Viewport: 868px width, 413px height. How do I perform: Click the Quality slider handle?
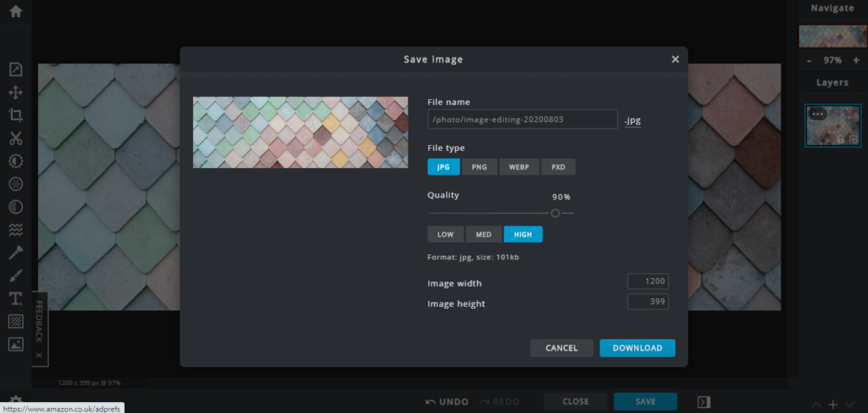(555, 214)
